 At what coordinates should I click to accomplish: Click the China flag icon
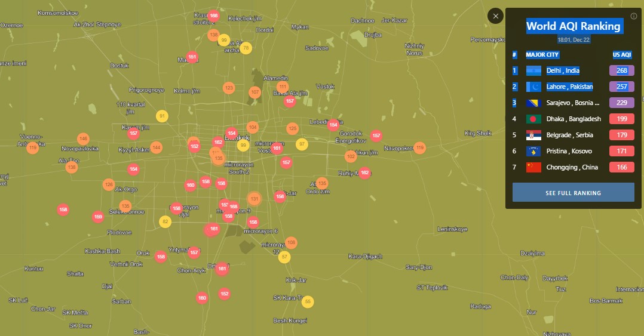click(x=533, y=168)
